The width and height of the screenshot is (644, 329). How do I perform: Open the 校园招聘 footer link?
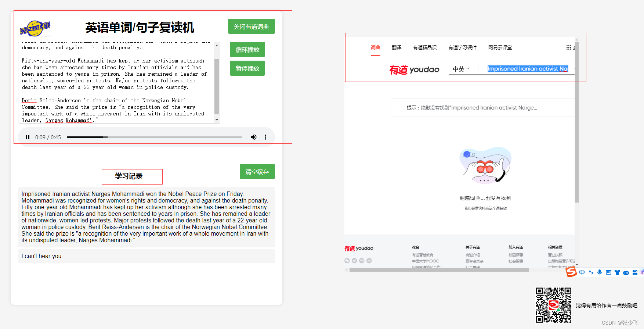(x=515, y=255)
